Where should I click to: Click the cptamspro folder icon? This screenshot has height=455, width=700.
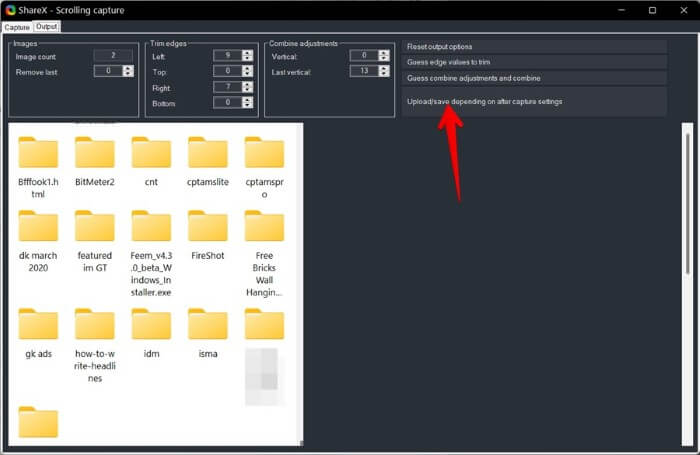pos(264,153)
